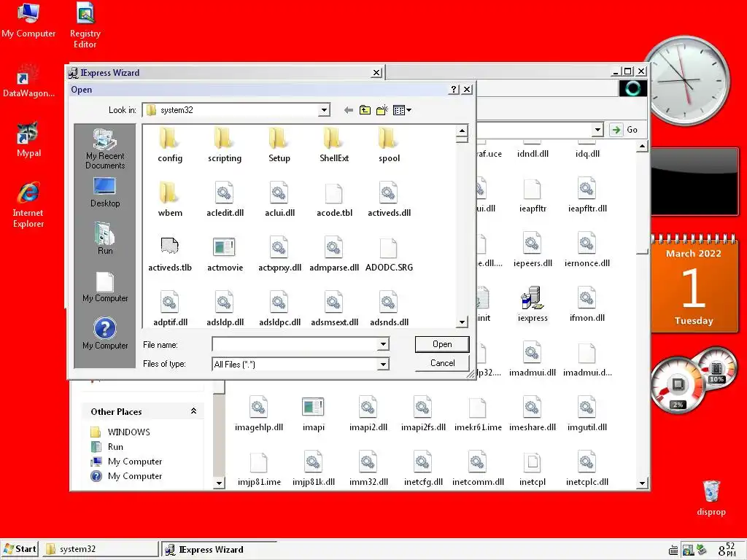Click the Go button in system32 window

[x=625, y=130]
